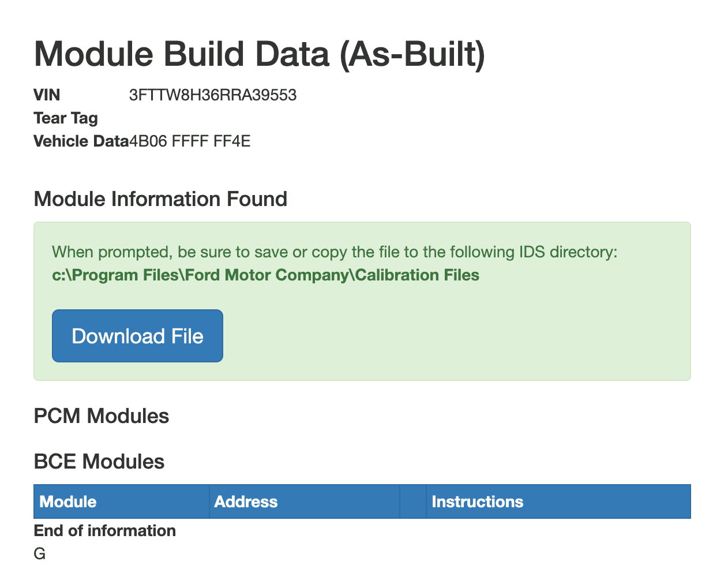728x584 pixels.
Task: Click the Download File button
Action: (137, 336)
